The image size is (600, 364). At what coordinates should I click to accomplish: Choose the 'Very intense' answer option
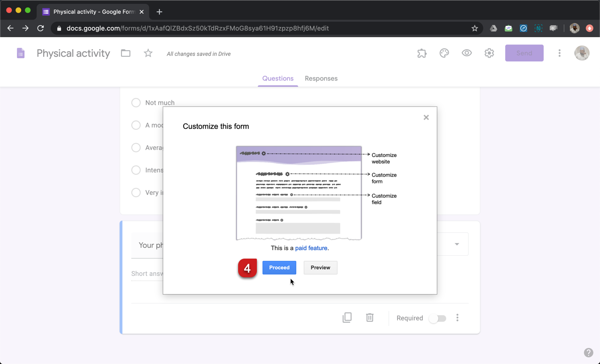(135, 193)
